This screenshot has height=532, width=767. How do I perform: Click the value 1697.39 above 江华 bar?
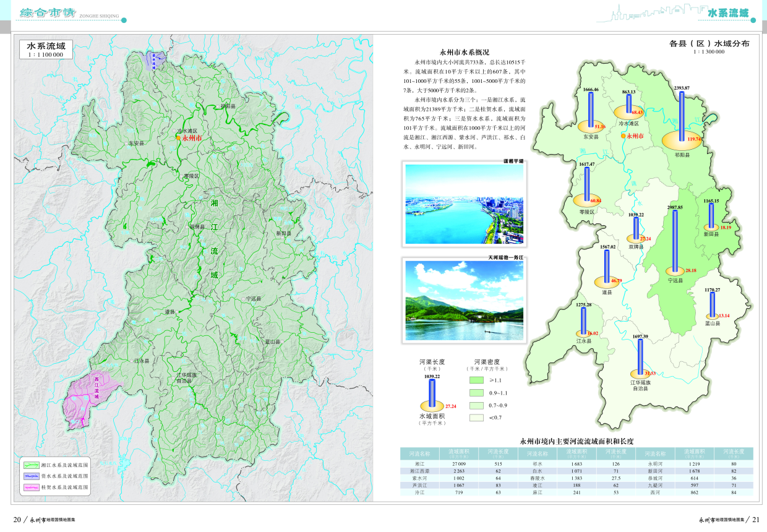click(x=640, y=337)
